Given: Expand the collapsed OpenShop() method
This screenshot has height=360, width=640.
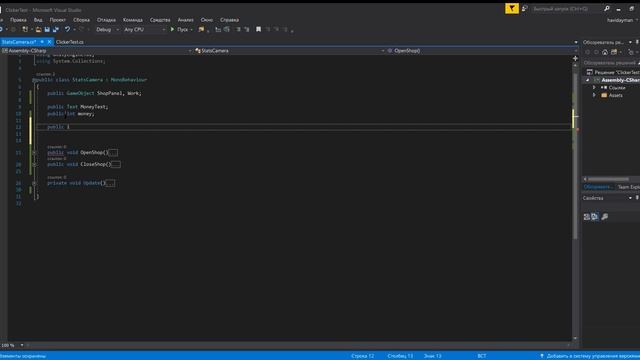Looking at the screenshot, I should (34, 153).
